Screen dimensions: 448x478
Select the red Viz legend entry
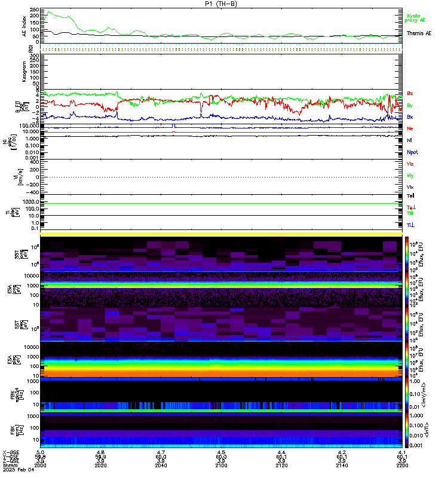410,164
